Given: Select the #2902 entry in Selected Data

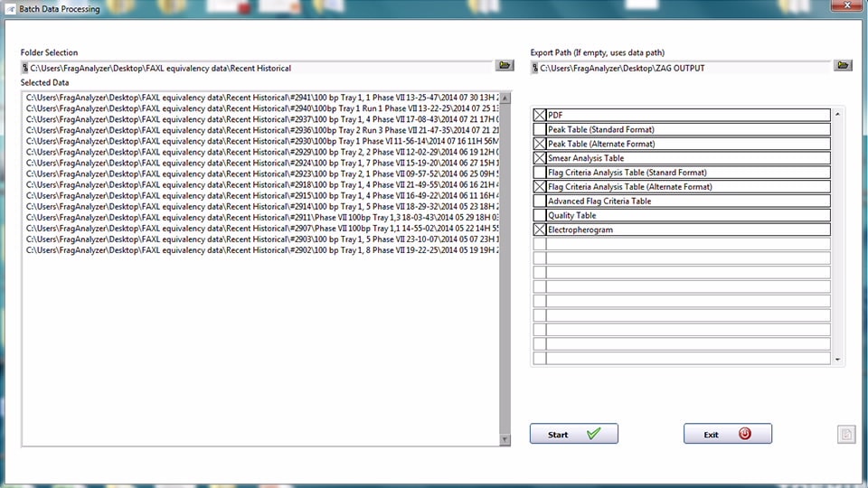Looking at the screenshot, I should [x=262, y=249].
